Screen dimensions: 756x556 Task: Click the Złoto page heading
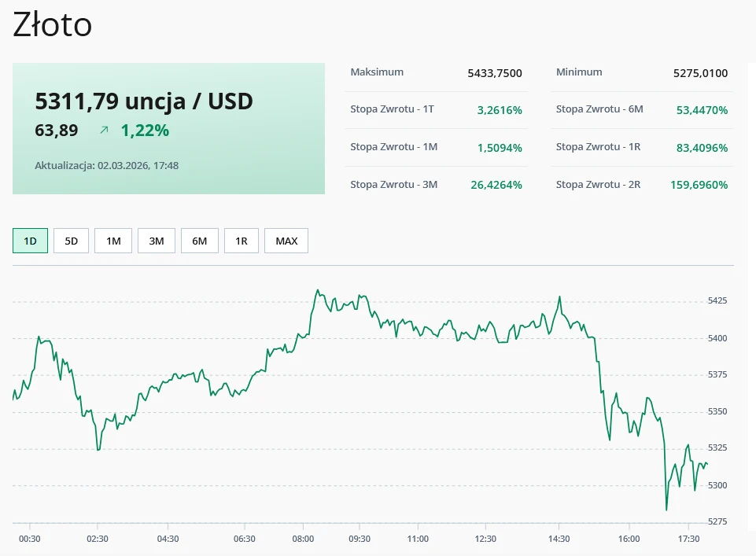click(x=53, y=25)
